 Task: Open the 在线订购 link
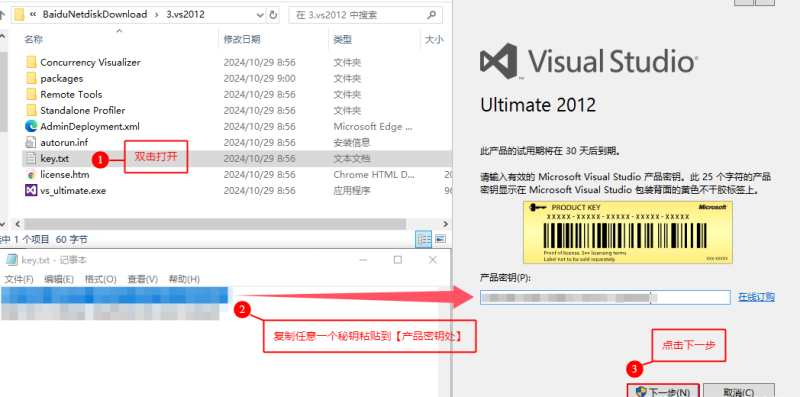(x=756, y=297)
